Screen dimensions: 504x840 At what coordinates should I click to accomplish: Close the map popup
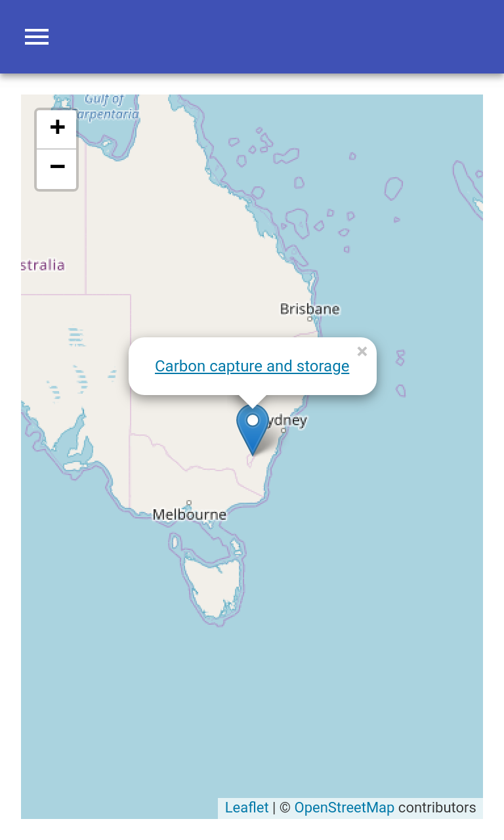pos(362,352)
